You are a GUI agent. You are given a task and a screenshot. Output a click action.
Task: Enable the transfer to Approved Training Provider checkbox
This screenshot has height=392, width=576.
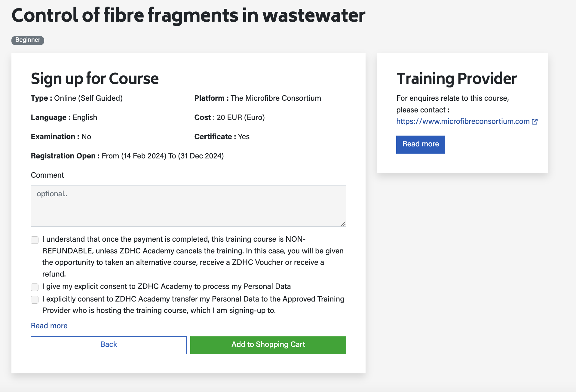35,299
